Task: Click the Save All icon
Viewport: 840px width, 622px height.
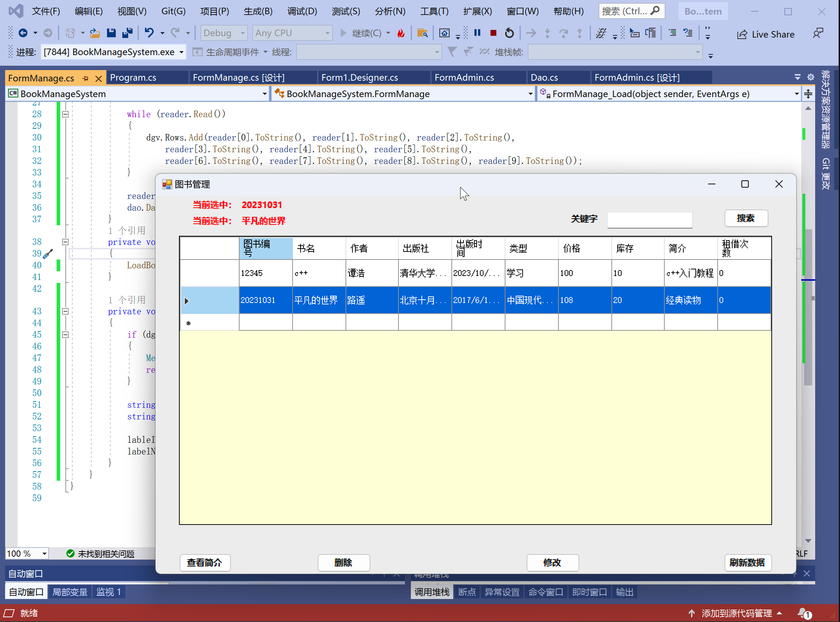Action: (127, 33)
